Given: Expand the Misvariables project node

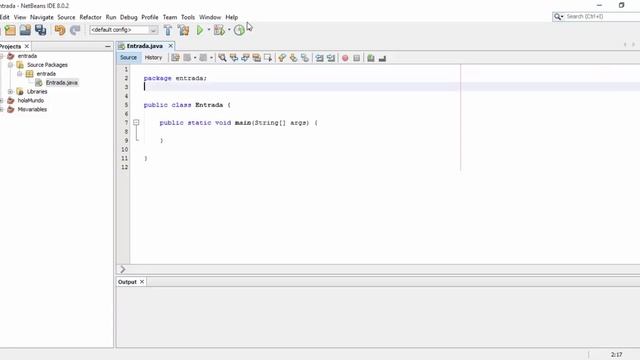Looking at the screenshot, I should coord(2,109).
